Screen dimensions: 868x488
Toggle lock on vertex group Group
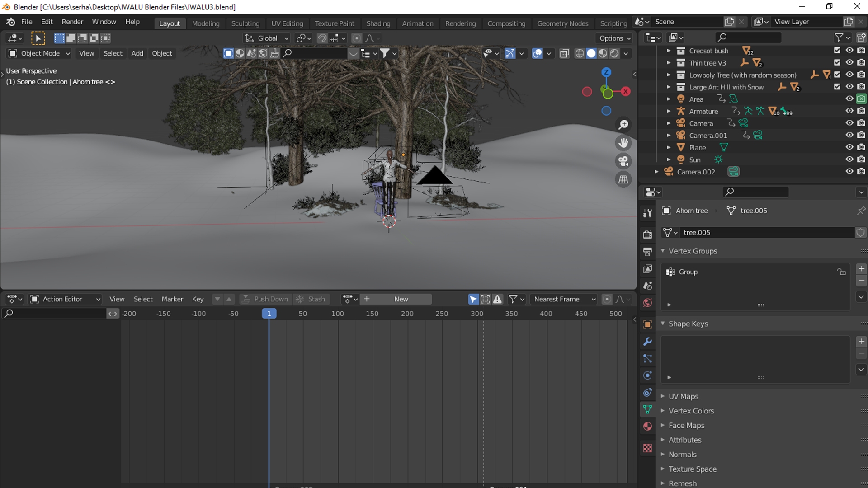coord(841,272)
